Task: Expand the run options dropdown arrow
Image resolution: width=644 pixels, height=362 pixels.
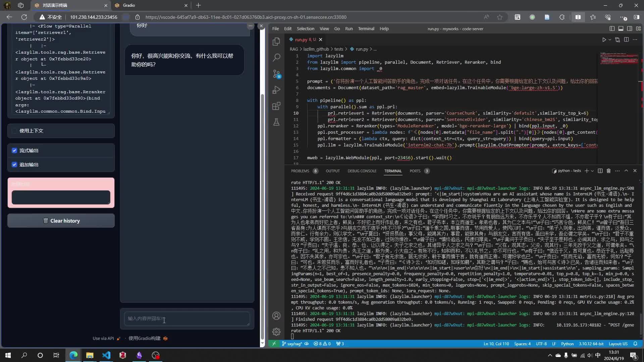Action: click(610, 40)
